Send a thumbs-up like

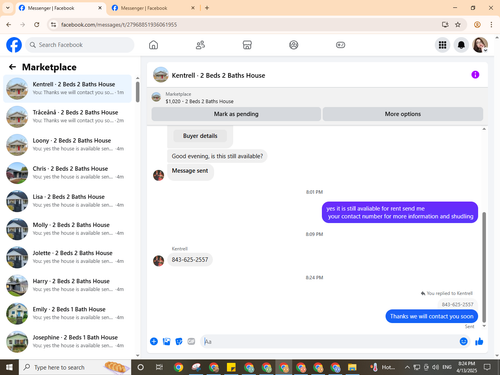click(x=479, y=341)
